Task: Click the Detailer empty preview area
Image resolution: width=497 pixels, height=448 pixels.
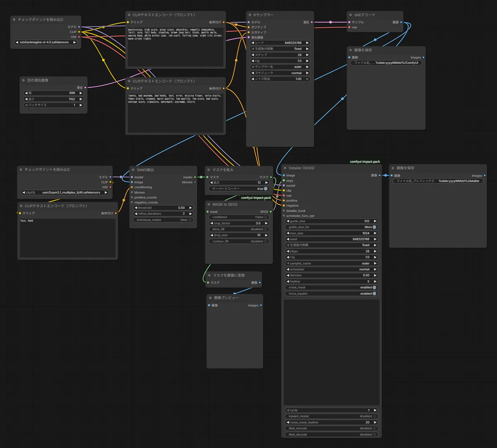Action: click(x=331, y=352)
